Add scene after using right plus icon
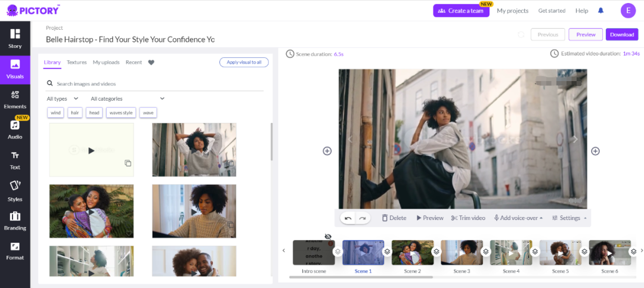The height and width of the screenshot is (288, 644). coord(595,151)
